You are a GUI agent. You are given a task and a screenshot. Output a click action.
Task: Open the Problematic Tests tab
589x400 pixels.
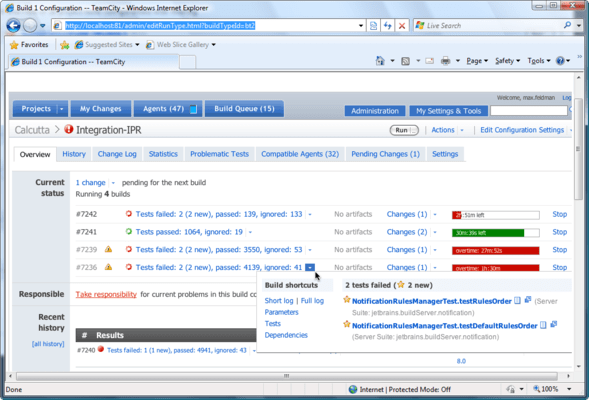[x=219, y=154]
